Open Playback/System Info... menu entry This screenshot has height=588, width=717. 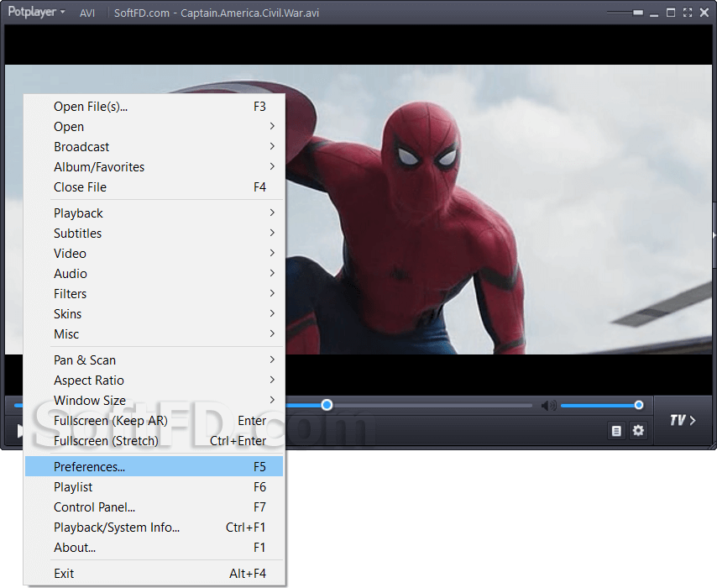coord(154,528)
